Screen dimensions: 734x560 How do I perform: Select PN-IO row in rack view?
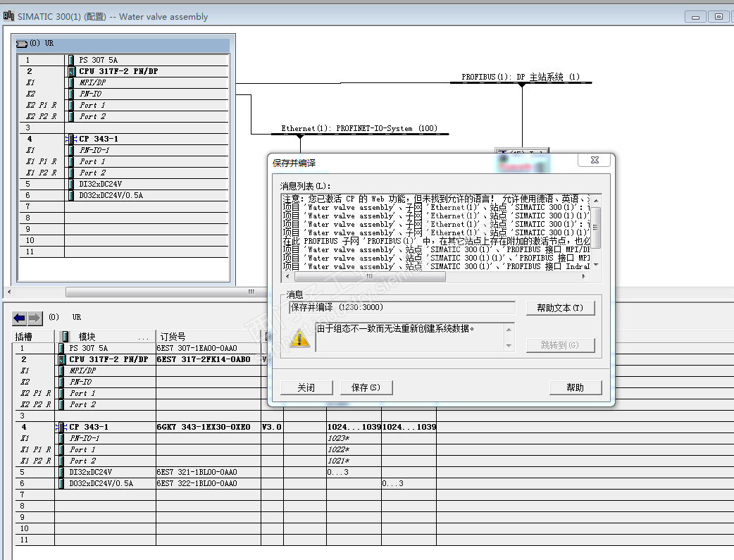click(123, 94)
